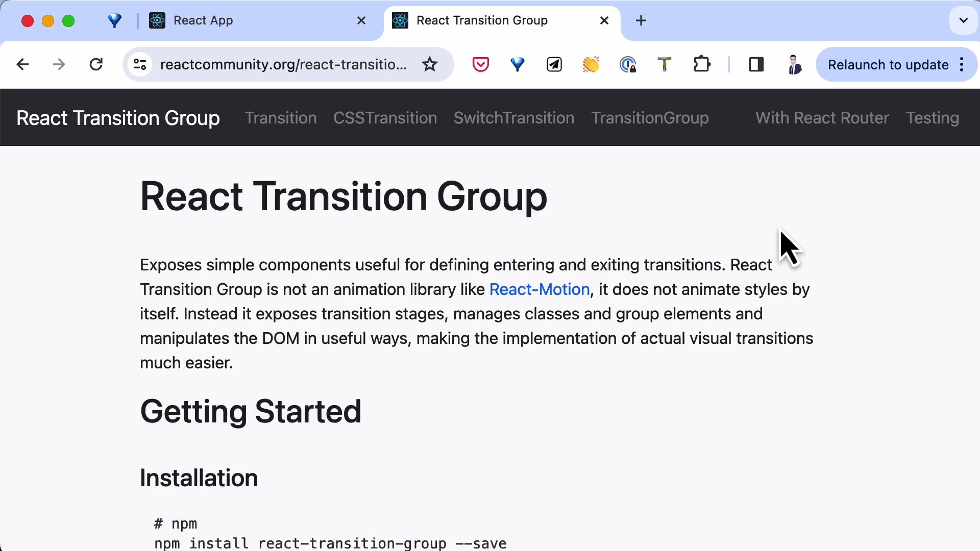Click the colorful T extension icon
The image size is (980, 551).
click(664, 65)
